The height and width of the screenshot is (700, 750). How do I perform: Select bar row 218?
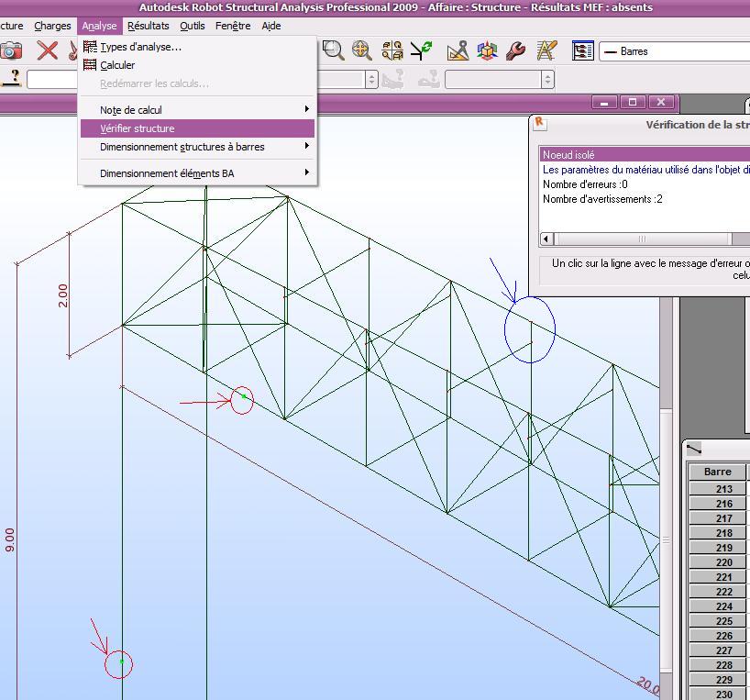(x=718, y=532)
